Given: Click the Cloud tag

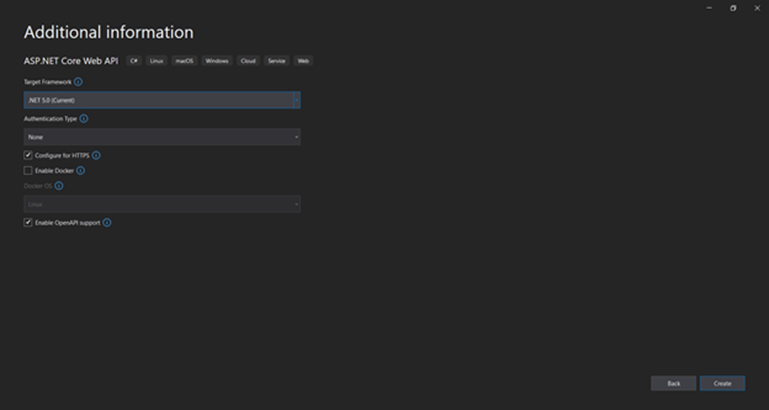Looking at the screenshot, I should click(248, 61).
